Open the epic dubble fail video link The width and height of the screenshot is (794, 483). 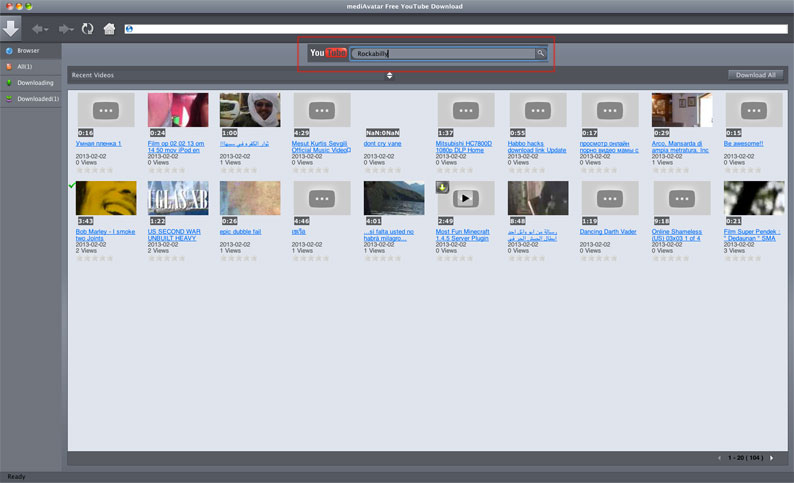(x=241, y=231)
